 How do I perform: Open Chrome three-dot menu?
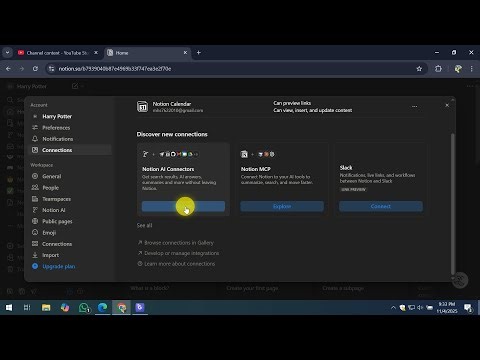click(x=471, y=69)
